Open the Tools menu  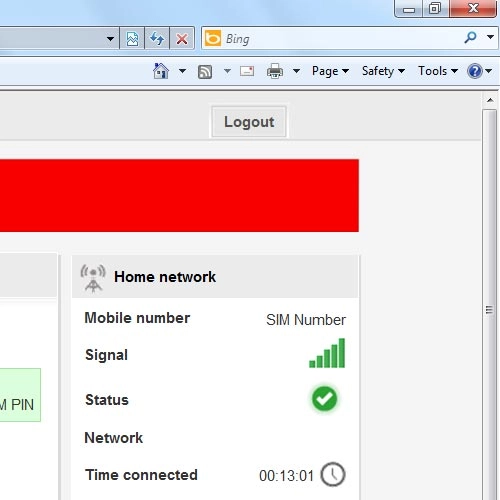point(438,71)
